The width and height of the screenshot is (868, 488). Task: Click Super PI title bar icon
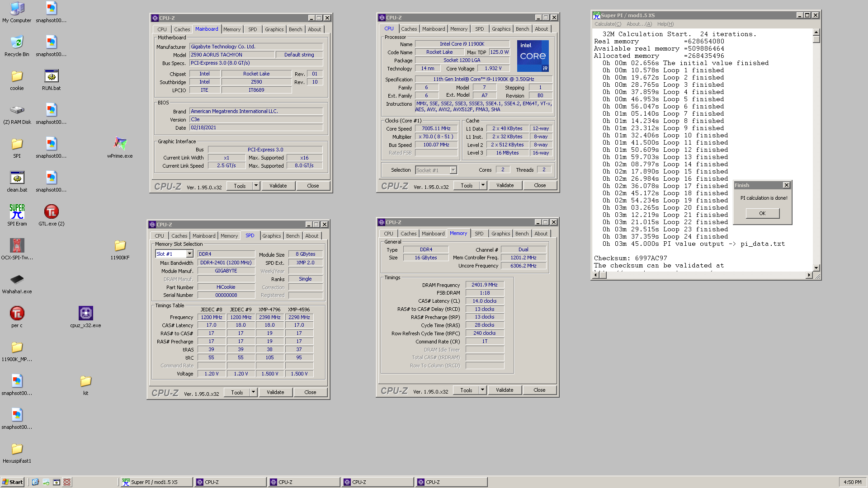click(x=596, y=15)
